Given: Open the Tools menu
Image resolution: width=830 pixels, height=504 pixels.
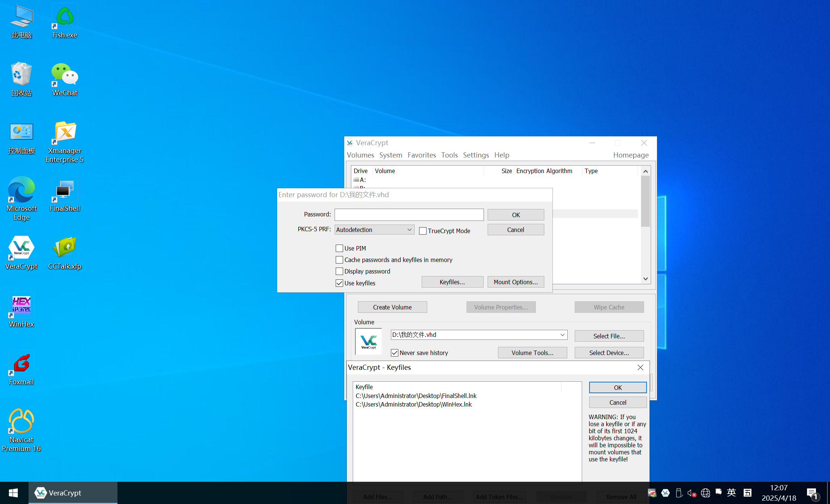Looking at the screenshot, I should 449,155.
